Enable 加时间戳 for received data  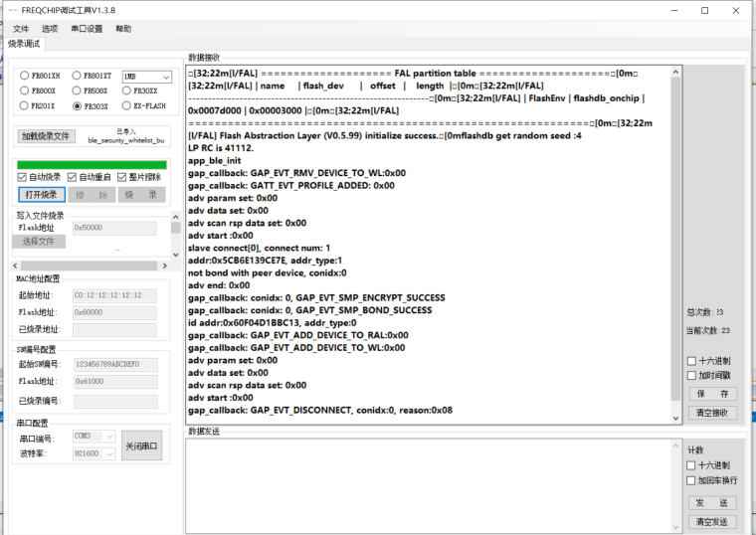tap(692, 375)
